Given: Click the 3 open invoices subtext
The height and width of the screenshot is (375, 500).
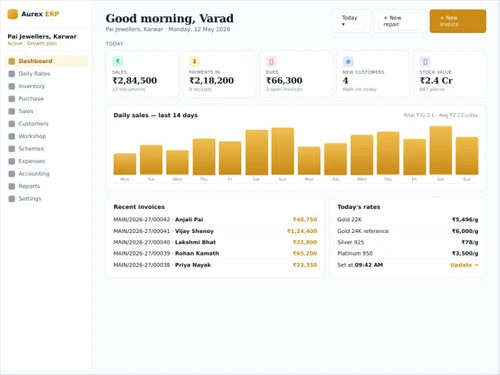Looking at the screenshot, I should point(284,89).
